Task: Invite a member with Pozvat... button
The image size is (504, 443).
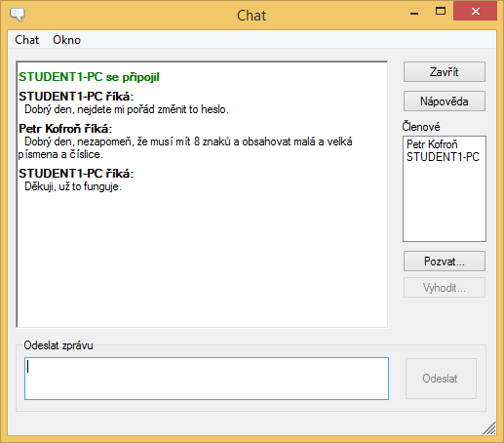Action: pyautogui.click(x=445, y=262)
